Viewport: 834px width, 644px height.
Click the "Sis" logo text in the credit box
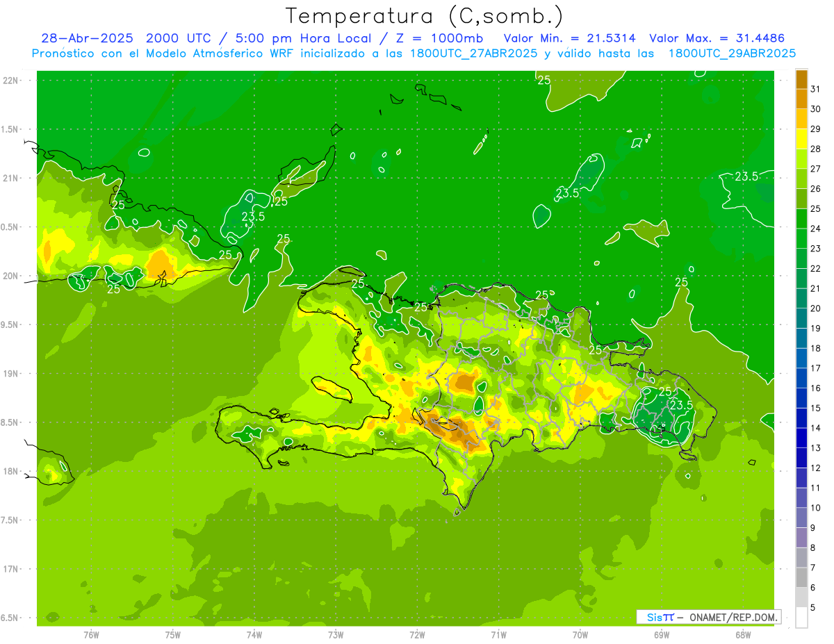coord(653,617)
